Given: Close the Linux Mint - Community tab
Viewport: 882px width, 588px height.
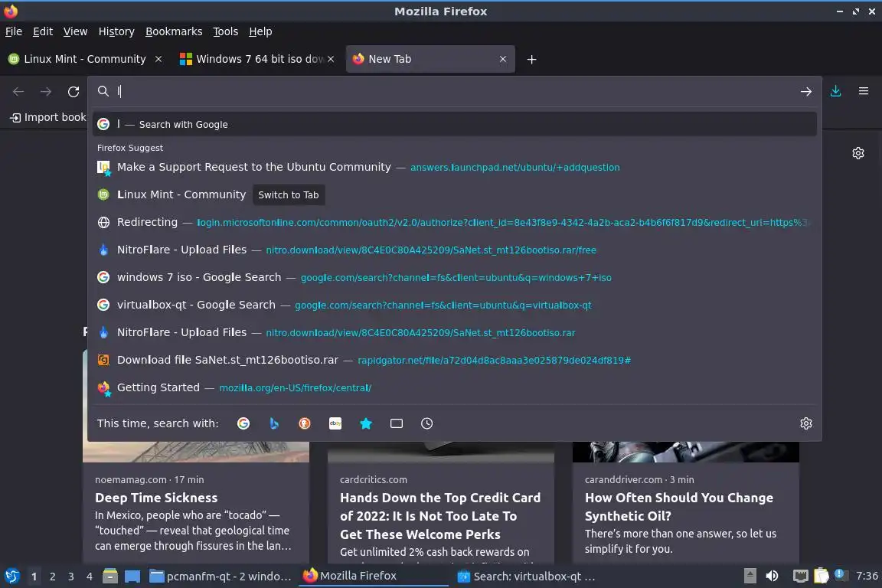Looking at the screenshot, I should (158, 59).
